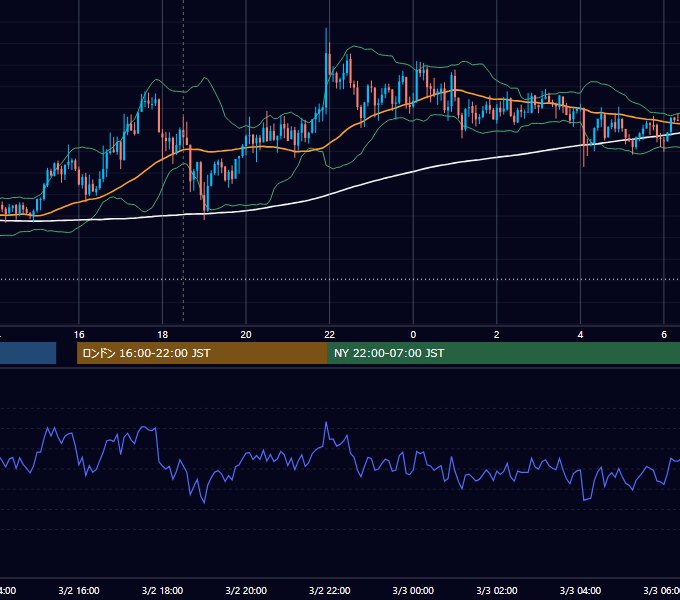Select the ロンドン 16:00-22:00 JST session bar

[202, 353]
